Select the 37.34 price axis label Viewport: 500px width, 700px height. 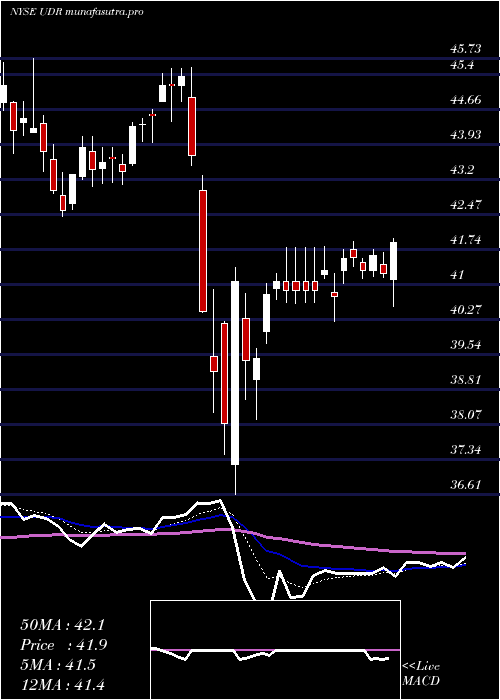click(x=465, y=450)
